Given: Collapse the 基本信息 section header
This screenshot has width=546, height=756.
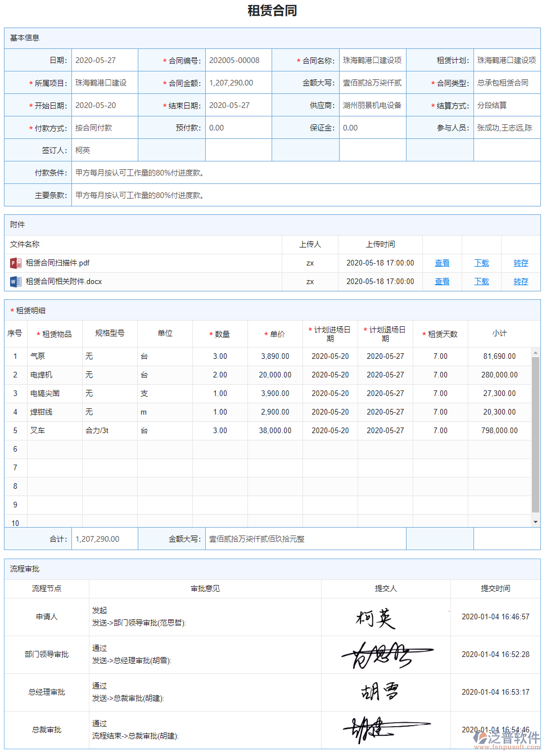Looking at the screenshot, I should (22, 38).
